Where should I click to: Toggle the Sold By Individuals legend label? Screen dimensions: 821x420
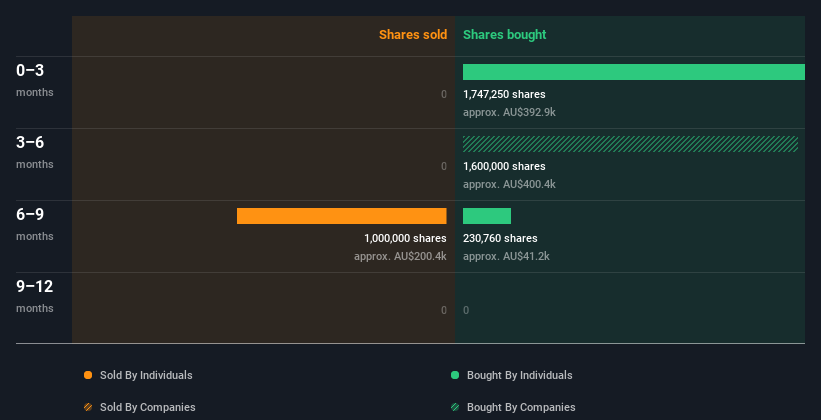coord(146,375)
